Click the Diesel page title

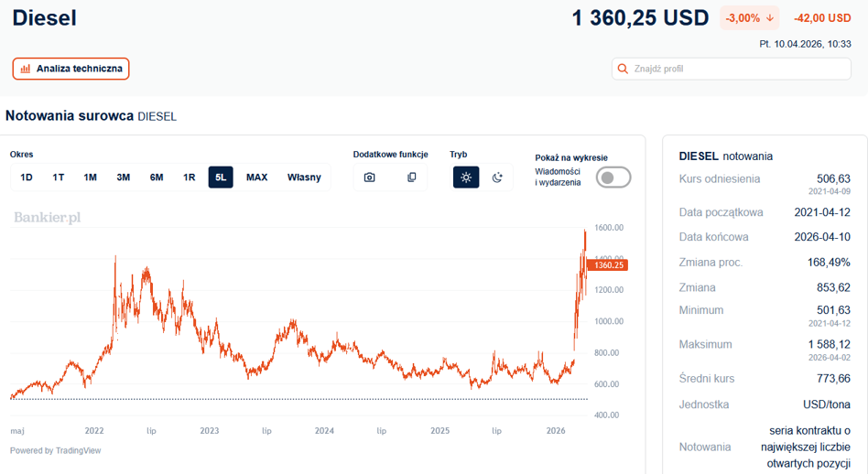click(x=44, y=17)
